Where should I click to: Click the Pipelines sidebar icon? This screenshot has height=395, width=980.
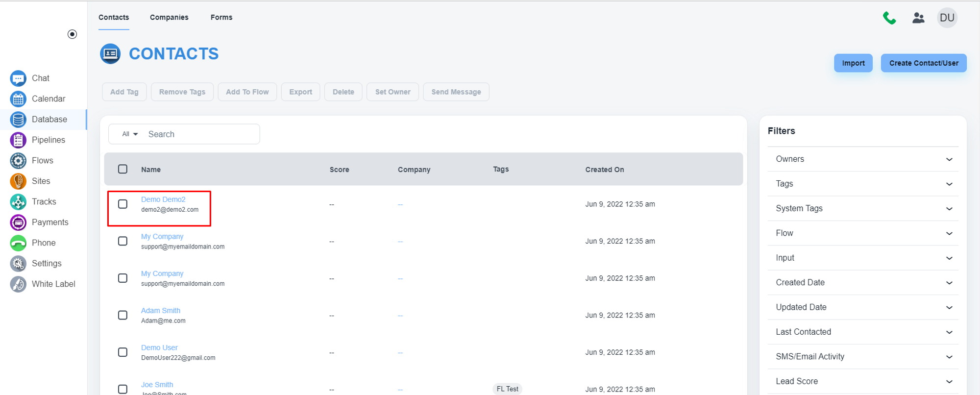coord(18,140)
